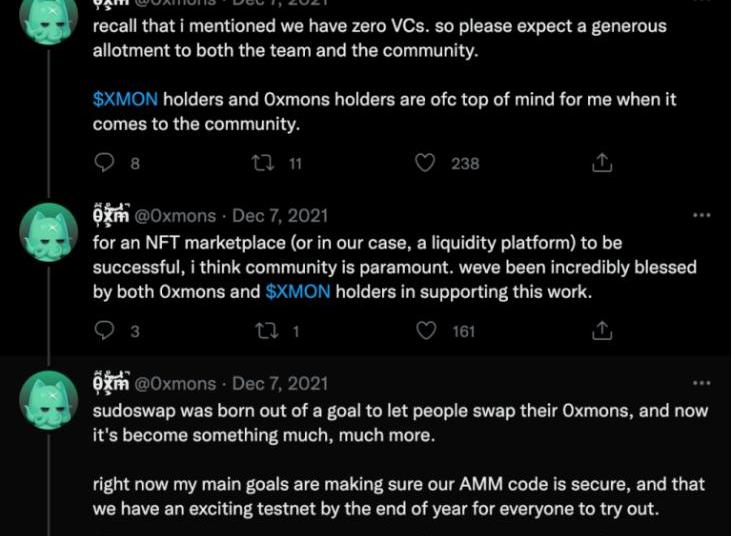This screenshot has height=536, width=732.
Task: Like the tweet with 161 likes
Action: point(426,330)
